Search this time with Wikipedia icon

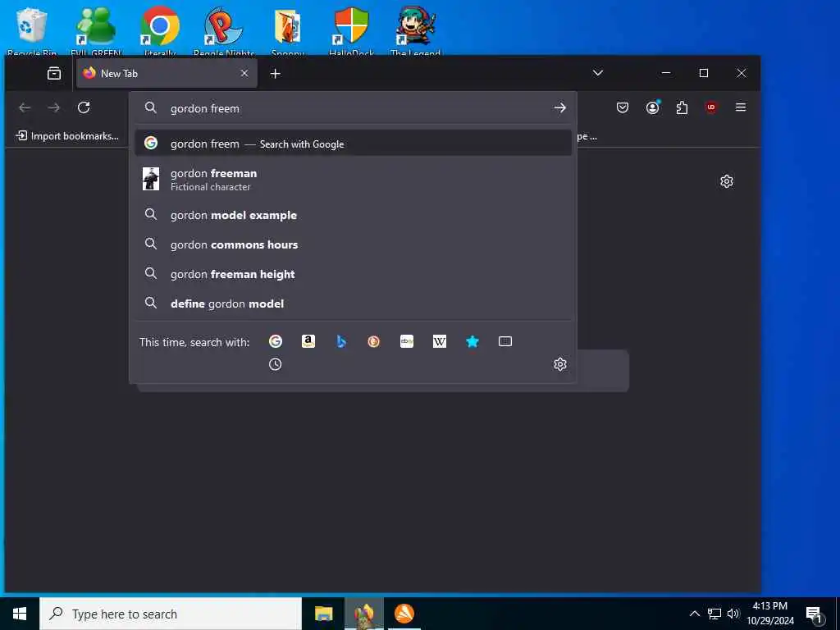point(440,341)
